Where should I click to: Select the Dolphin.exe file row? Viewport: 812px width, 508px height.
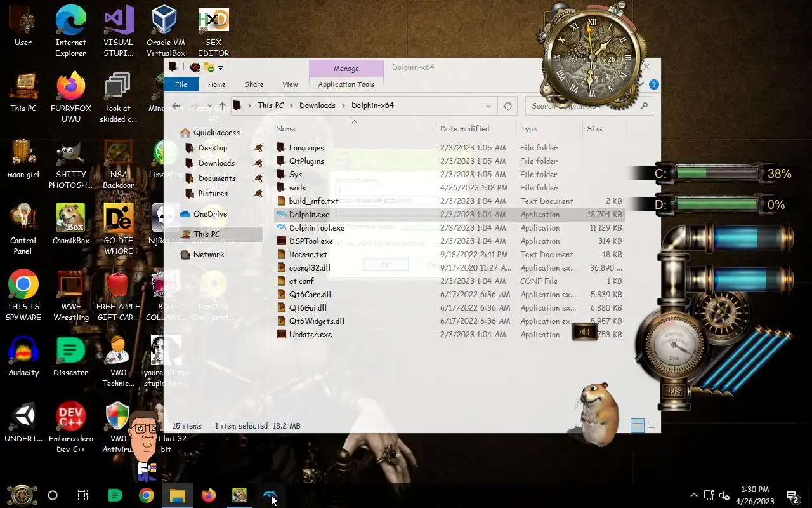[449, 215]
